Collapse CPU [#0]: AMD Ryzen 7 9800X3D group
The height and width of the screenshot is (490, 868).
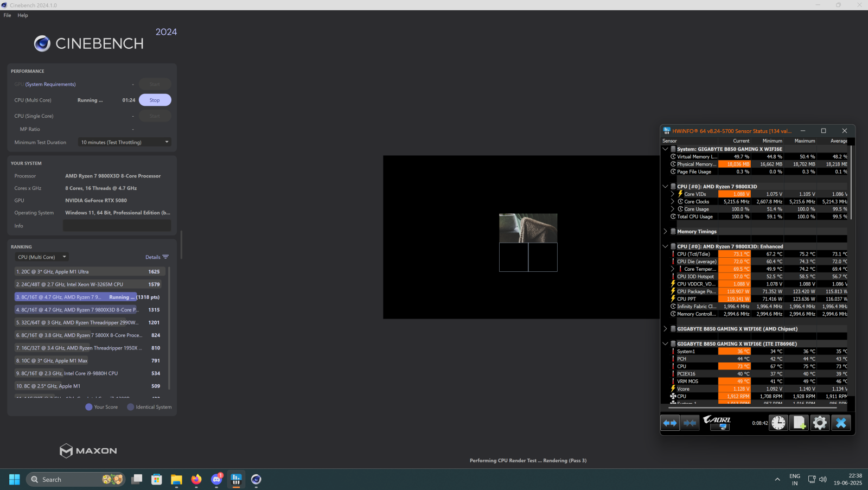[665, 186]
